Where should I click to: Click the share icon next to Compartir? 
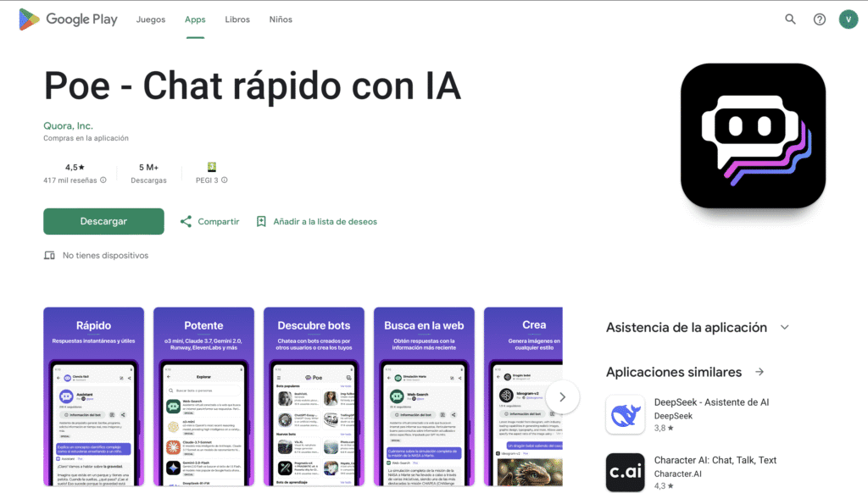[186, 221]
